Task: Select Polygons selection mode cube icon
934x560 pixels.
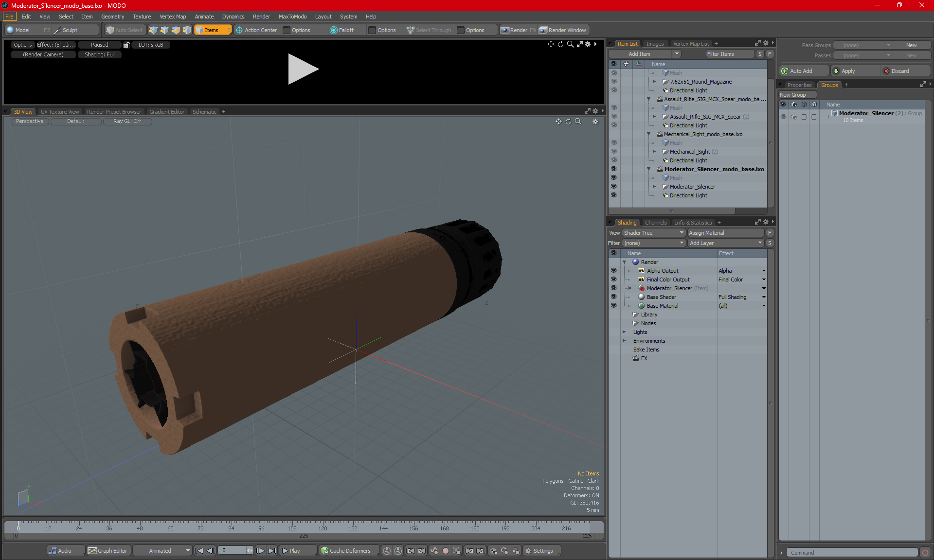Action: [176, 30]
